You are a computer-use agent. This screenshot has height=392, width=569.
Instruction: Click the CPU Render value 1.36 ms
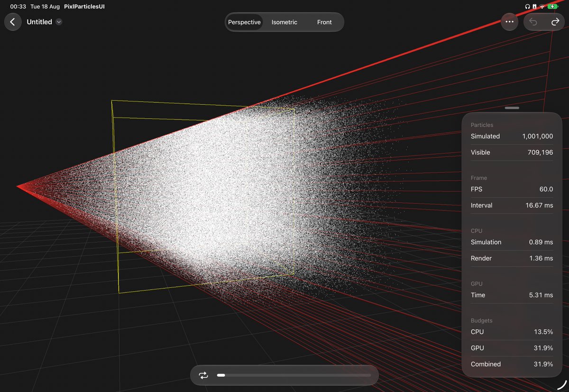coord(541,258)
